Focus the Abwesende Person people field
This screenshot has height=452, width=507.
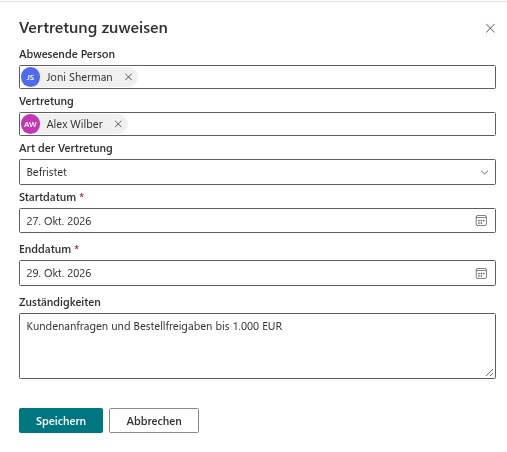pyautogui.click(x=257, y=77)
